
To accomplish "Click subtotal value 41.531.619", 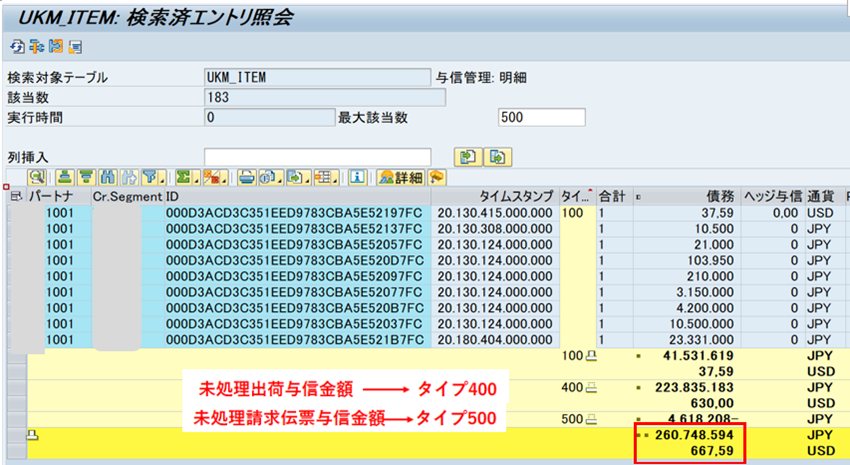I will coord(698,356).
